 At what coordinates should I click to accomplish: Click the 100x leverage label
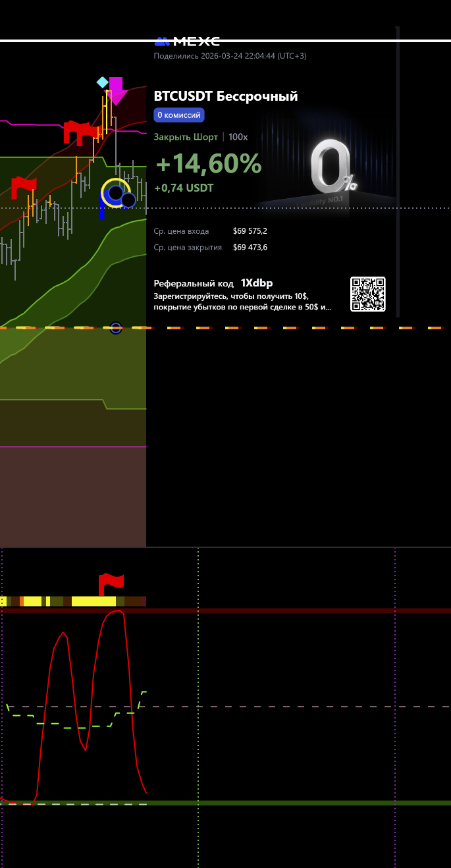click(x=238, y=137)
